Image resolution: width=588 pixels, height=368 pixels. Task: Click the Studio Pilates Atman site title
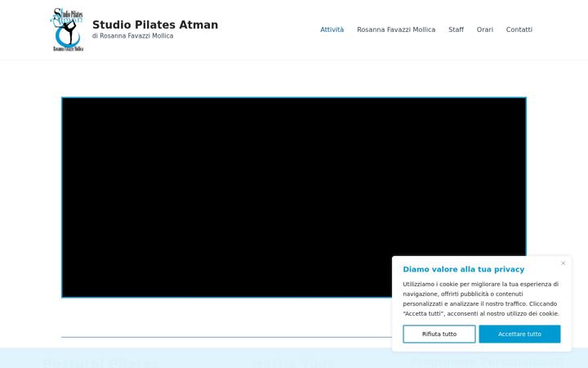coord(155,25)
